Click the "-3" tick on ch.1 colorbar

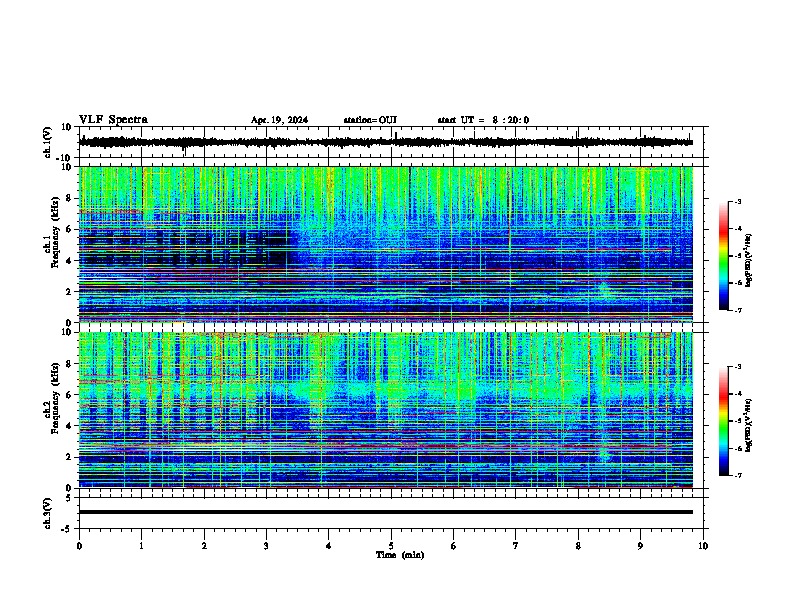pyautogui.click(x=738, y=201)
